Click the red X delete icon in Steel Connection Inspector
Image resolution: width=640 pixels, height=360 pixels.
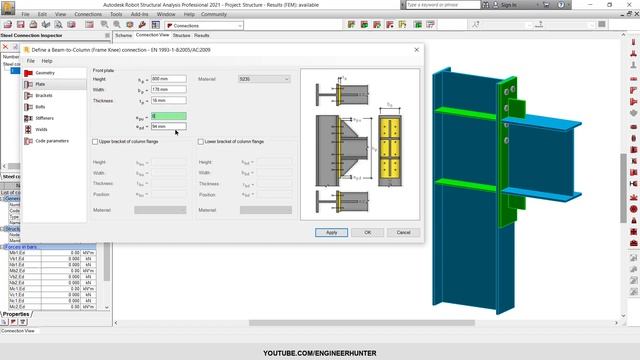click(x=5, y=47)
